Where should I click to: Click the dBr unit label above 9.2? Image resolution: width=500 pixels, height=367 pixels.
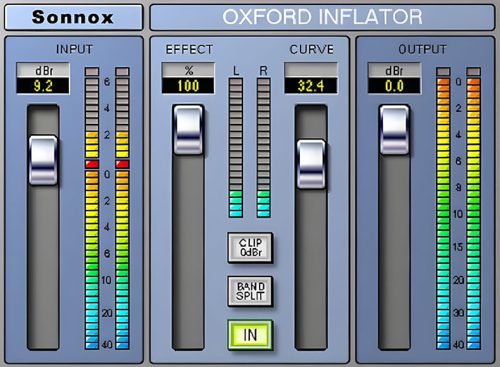(x=43, y=71)
